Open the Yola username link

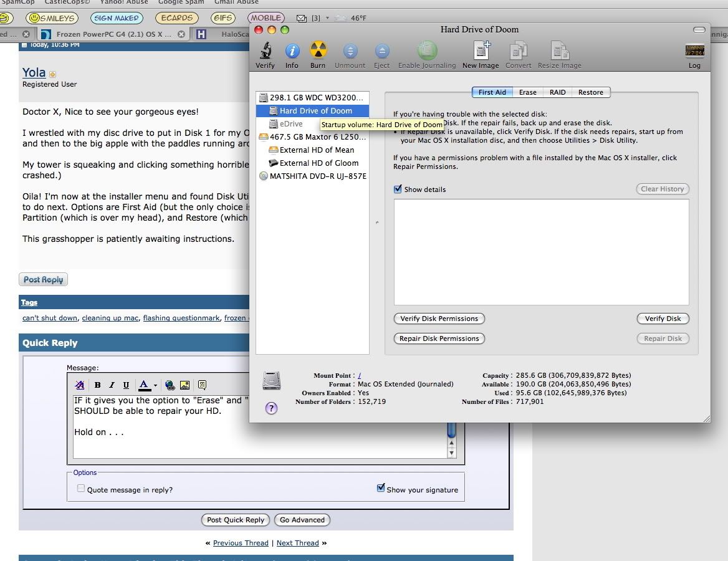[34, 72]
